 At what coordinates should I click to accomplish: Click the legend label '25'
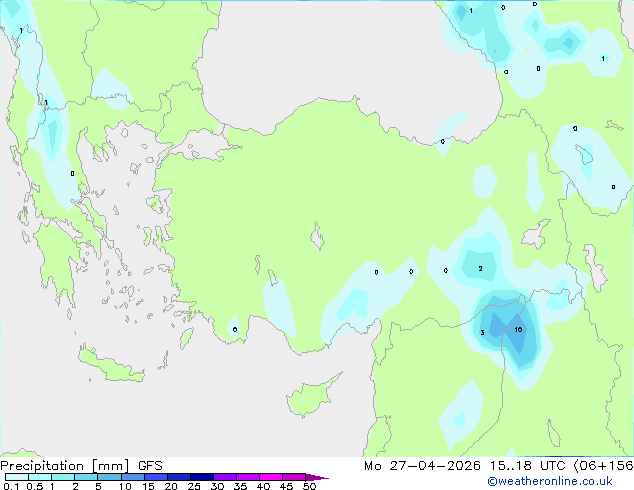(x=194, y=486)
